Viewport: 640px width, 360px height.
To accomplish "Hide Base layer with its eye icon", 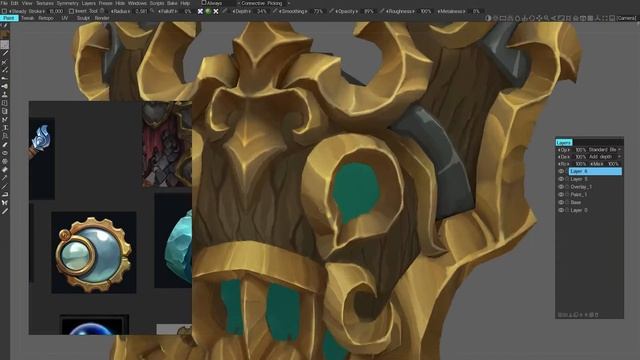I will coord(561,202).
